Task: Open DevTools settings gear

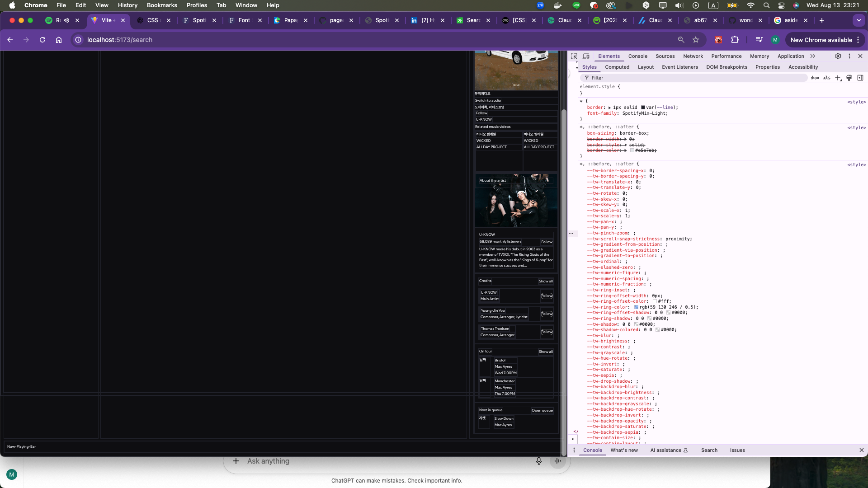Action: pos(838,56)
